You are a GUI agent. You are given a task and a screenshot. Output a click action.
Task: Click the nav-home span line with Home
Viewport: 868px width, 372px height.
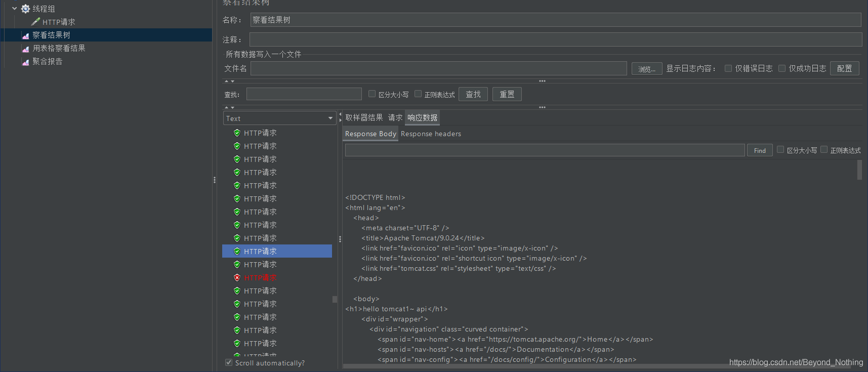click(515, 339)
